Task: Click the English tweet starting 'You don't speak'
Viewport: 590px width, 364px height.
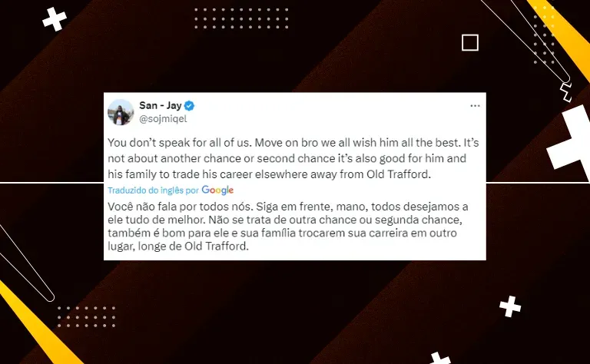Action: pyautogui.click(x=293, y=159)
